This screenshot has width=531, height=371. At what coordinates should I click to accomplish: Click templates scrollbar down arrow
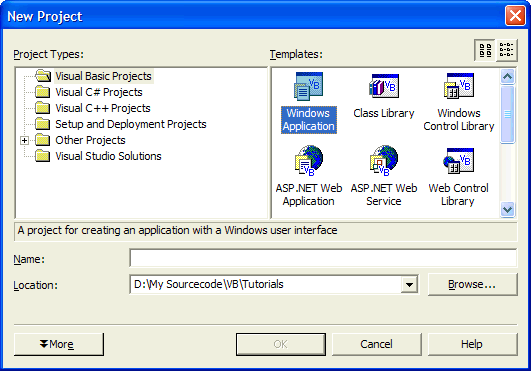click(507, 210)
